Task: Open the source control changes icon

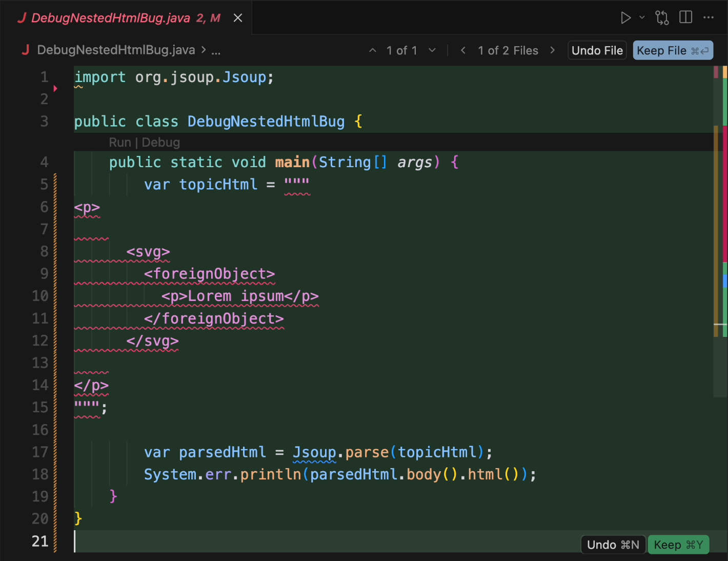Action: (x=662, y=18)
